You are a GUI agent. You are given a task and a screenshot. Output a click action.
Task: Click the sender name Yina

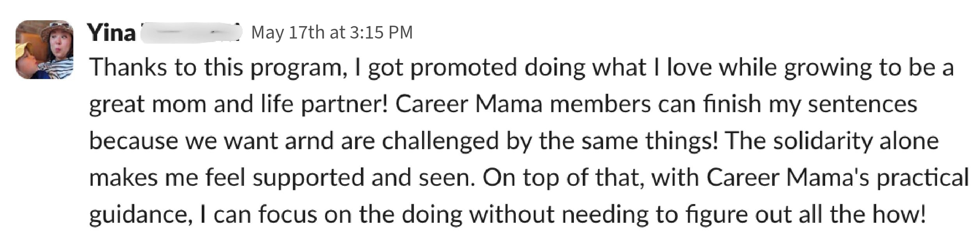point(112,33)
